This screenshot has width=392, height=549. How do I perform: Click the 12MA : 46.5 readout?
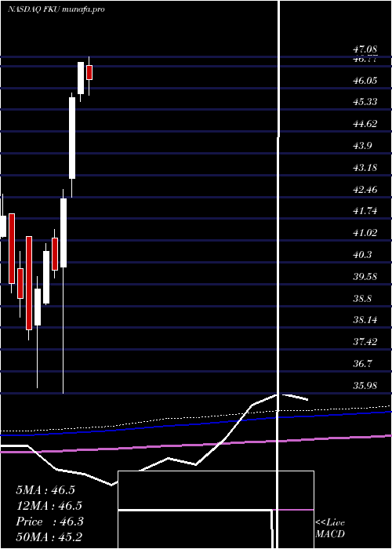(x=49, y=506)
